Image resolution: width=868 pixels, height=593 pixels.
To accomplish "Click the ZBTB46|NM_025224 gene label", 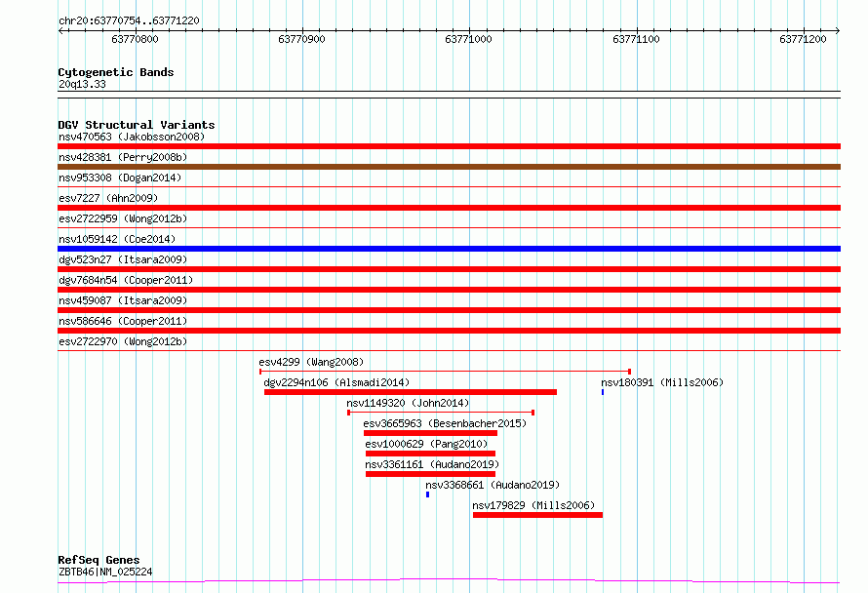I will 105,572.
